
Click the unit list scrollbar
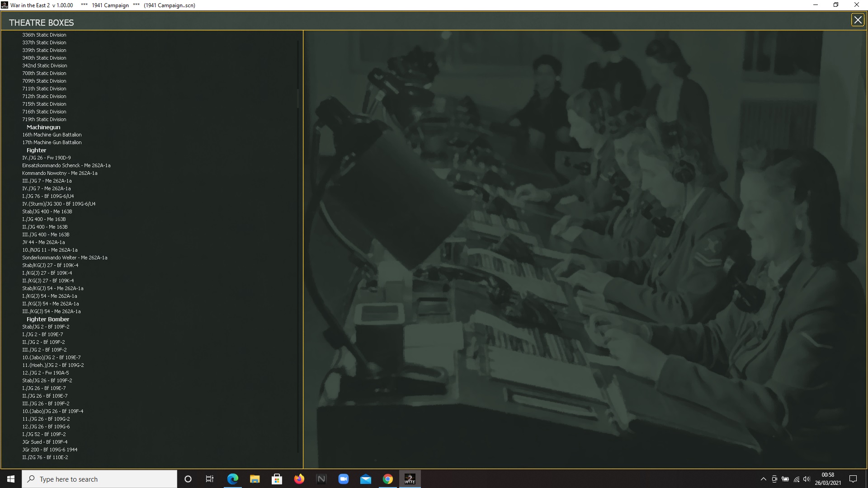click(x=298, y=99)
